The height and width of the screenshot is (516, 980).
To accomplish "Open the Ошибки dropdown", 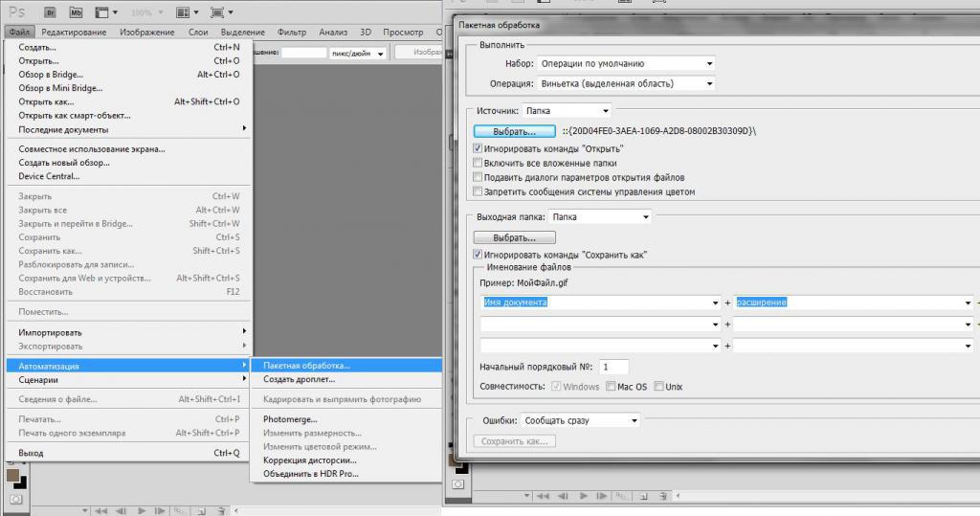I will pyautogui.click(x=580, y=420).
